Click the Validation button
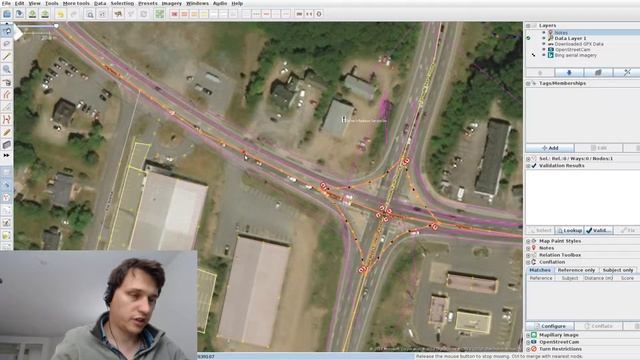This screenshot has width=640, height=360. click(598, 231)
